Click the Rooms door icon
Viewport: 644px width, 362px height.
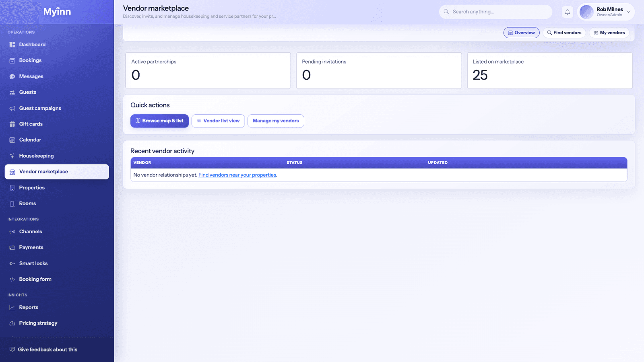coord(12,204)
